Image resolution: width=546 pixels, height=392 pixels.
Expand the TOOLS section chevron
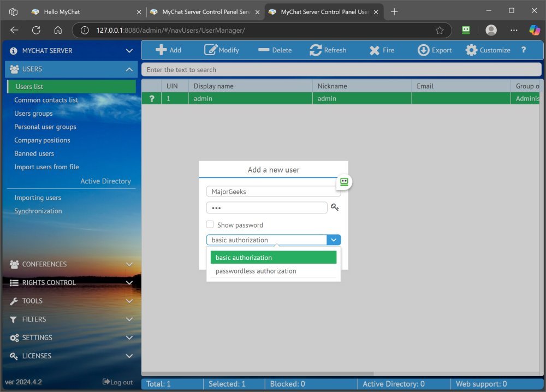[x=129, y=301]
